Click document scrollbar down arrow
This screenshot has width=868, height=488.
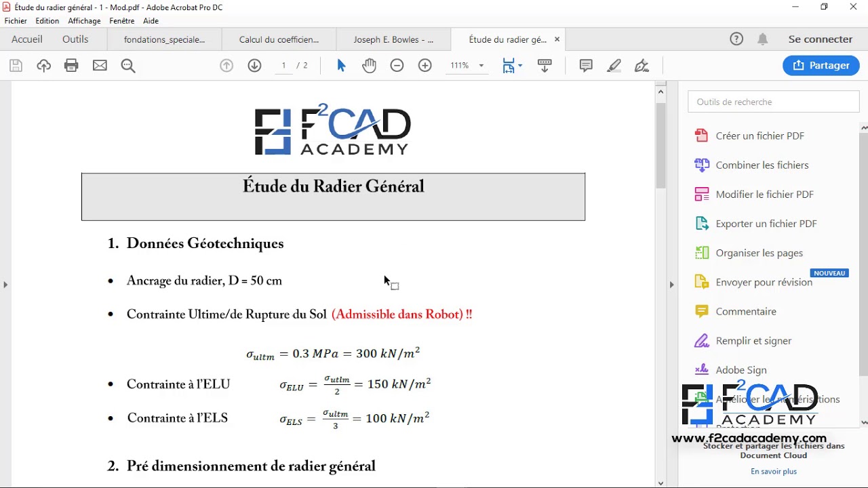pos(661,483)
